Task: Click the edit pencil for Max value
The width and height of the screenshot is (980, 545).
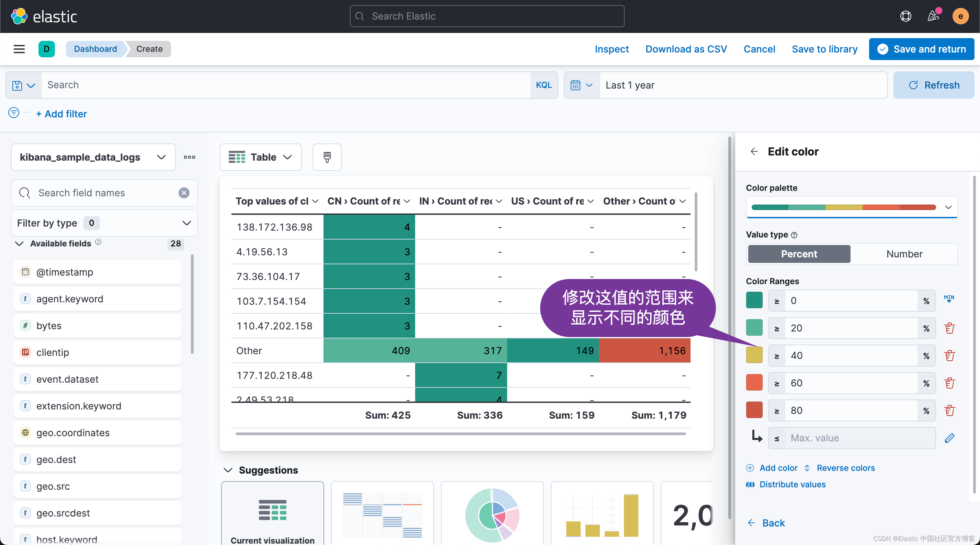Action: (x=949, y=438)
